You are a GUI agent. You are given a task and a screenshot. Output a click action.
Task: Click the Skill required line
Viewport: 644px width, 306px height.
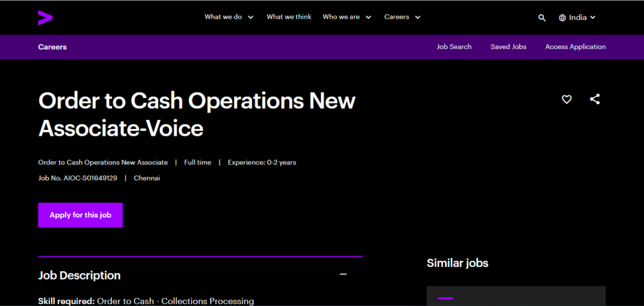click(x=146, y=301)
